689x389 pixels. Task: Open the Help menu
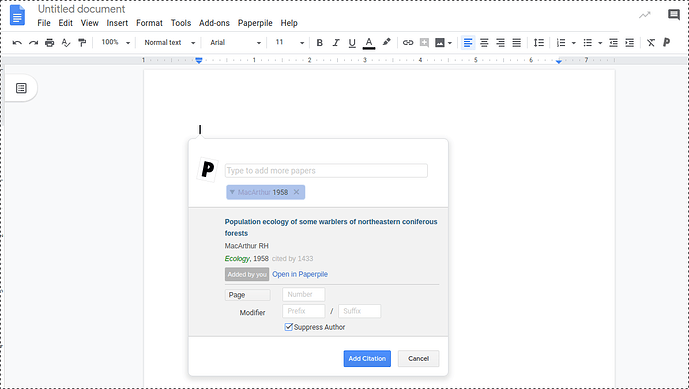[289, 23]
